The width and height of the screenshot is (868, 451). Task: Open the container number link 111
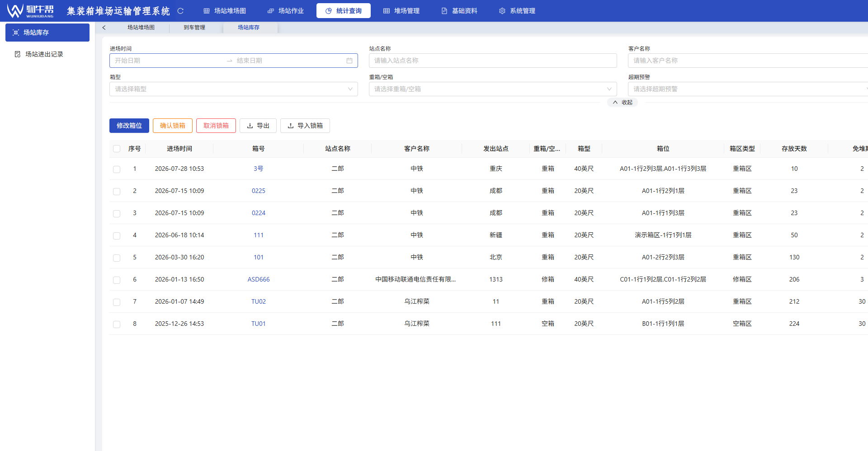click(259, 235)
